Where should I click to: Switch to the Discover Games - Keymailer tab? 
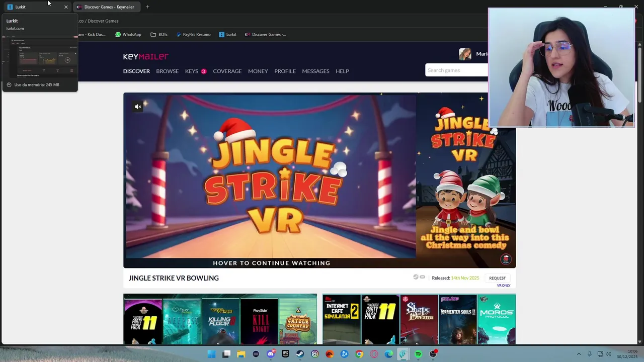(106, 7)
